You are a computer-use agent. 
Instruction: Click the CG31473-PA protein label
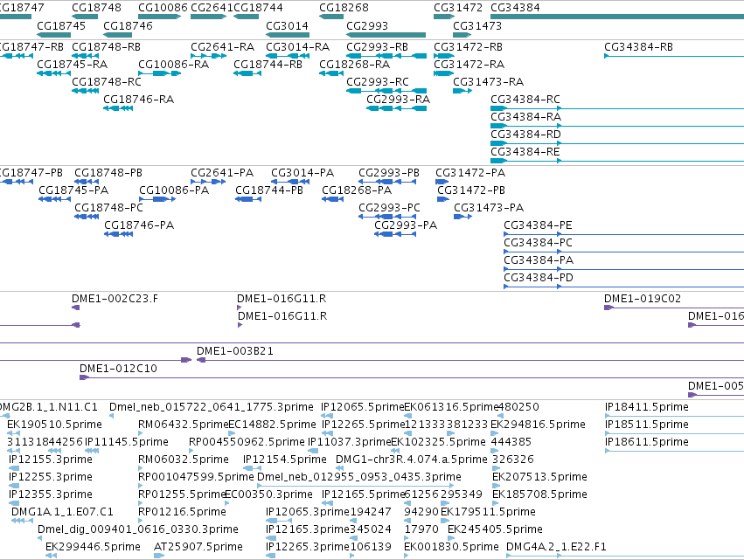[489, 208]
